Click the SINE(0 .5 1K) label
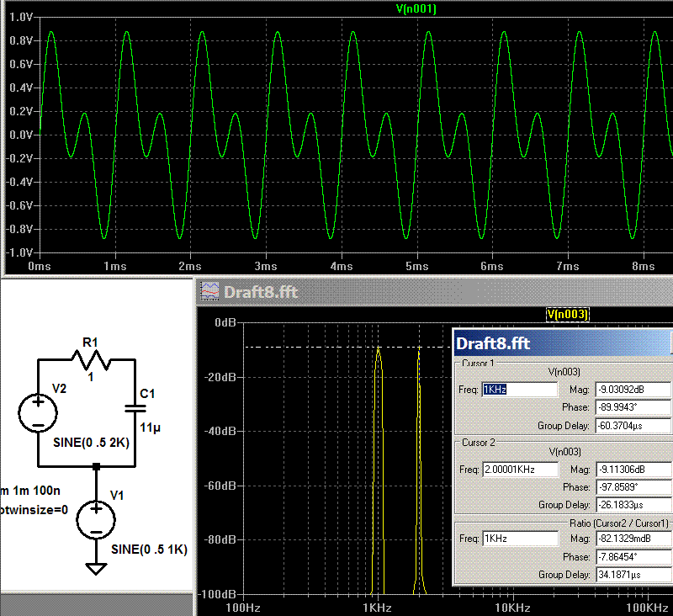 coord(150,550)
